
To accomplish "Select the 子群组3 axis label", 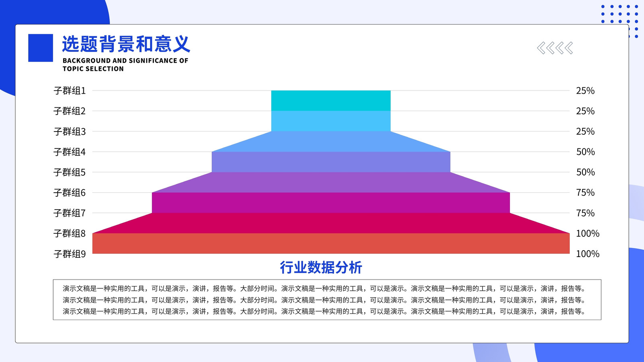I will pyautogui.click(x=70, y=132).
